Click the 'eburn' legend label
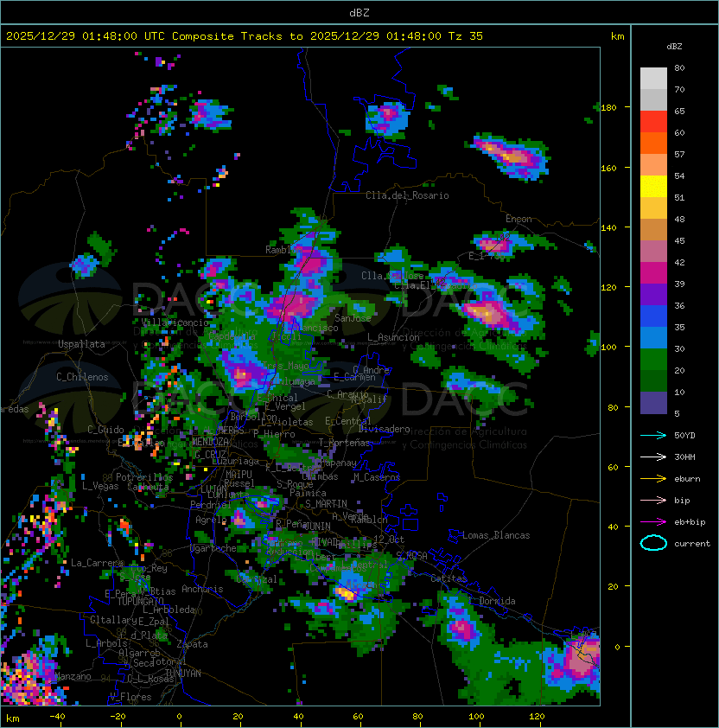Image resolution: width=719 pixels, height=728 pixels. pyautogui.click(x=687, y=479)
